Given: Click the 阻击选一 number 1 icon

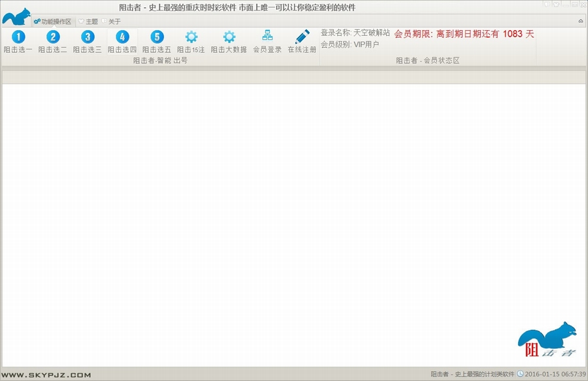Looking at the screenshot, I should 18,37.
